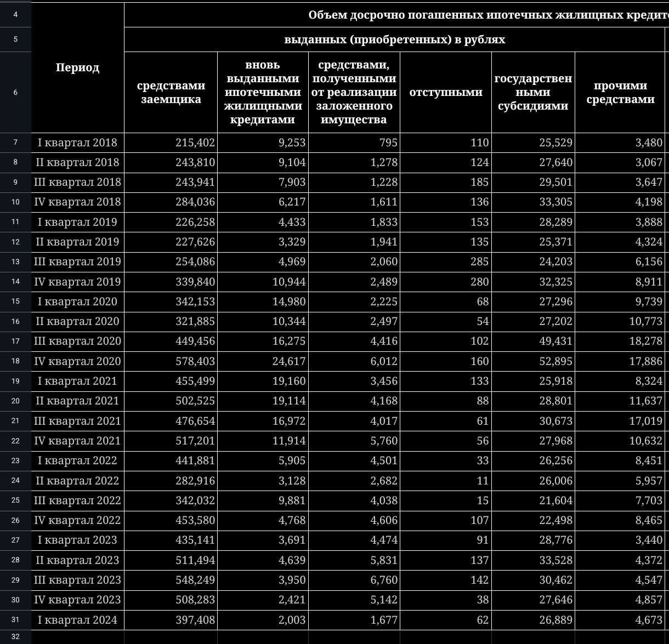
Task: Select cell I квартал 2020
Action: [x=78, y=301]
